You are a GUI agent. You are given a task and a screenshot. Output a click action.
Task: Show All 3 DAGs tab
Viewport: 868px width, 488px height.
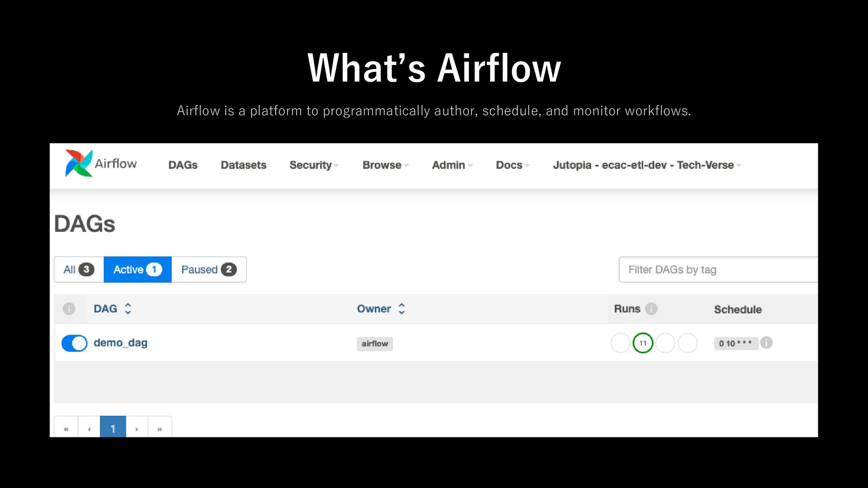tap(79, 269)
